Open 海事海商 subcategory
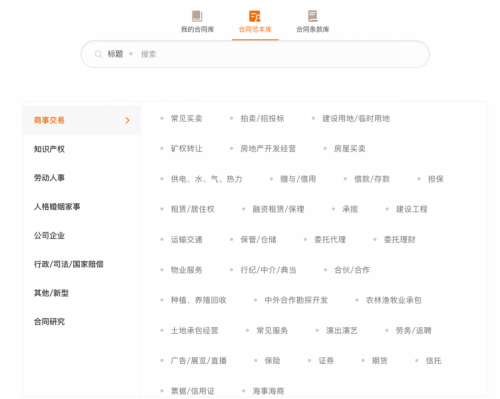This screenshot has height=399, width=500. click(268, 391)
